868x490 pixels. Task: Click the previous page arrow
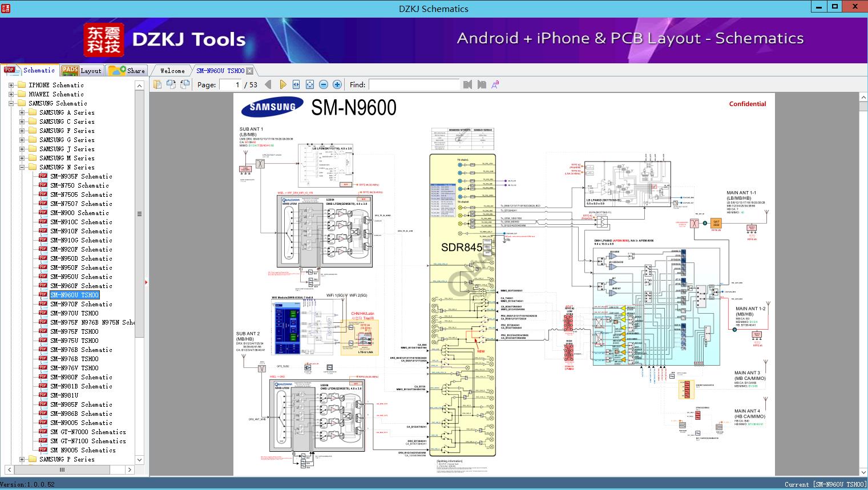coord(268,84)
